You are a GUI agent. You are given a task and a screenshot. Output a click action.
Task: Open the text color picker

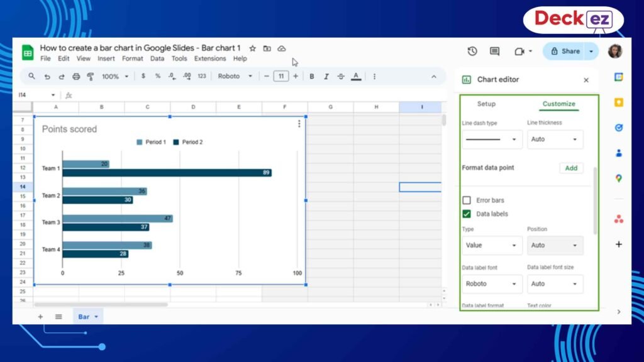click(x=355, y=76)
